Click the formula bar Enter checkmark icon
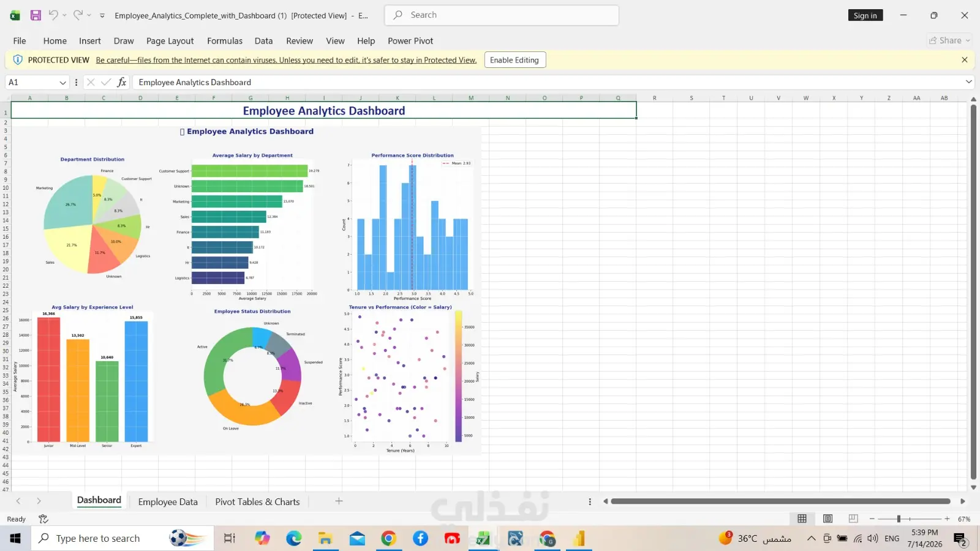This screenshot has width=980, height=551. [106, 82]
